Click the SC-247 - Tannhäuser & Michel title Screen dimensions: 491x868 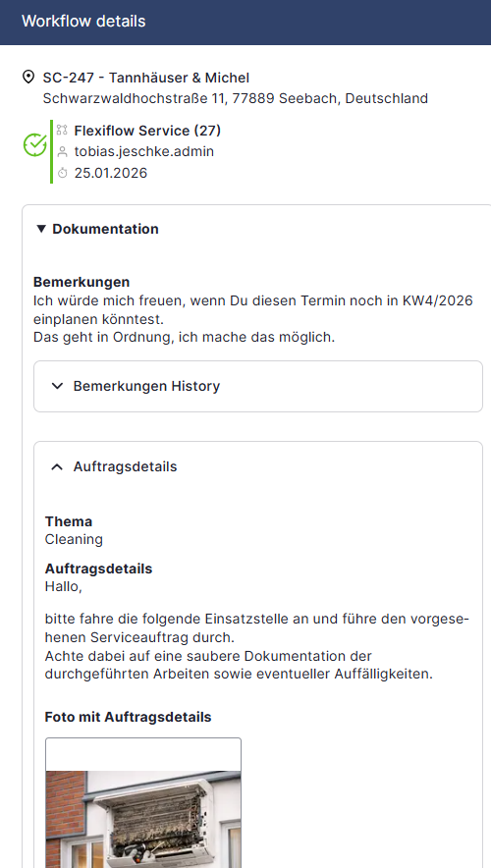[146, 78]
